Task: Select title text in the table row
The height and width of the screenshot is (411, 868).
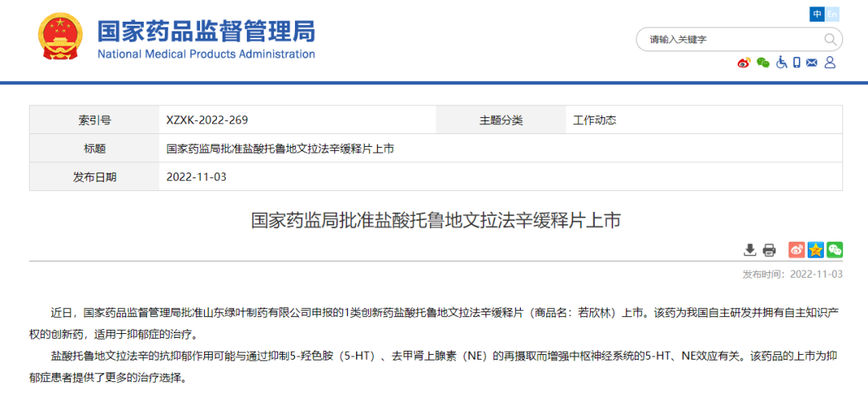Action: (x=280, y=149)
